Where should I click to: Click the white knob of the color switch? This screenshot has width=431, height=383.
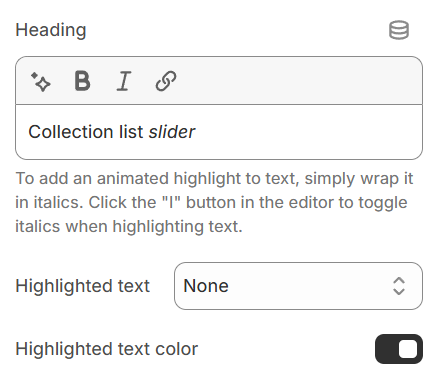[408, 349]
